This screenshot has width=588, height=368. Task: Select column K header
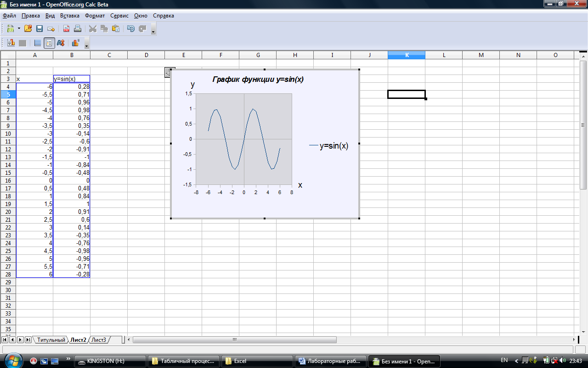(407, 55)
